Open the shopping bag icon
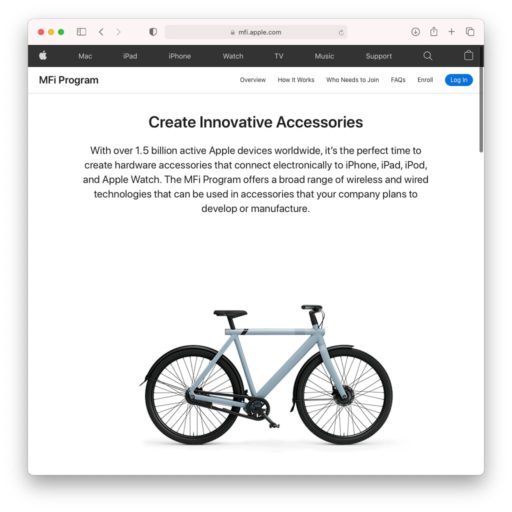Viewport: 512px width, 512px height. point(468,55)
